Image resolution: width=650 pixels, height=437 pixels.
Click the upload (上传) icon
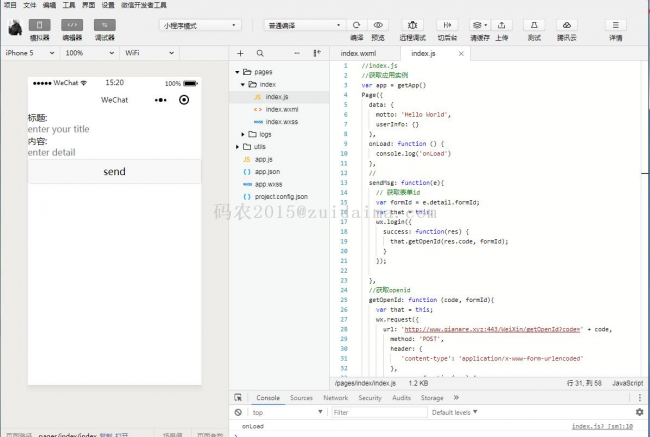pos(501,24)
